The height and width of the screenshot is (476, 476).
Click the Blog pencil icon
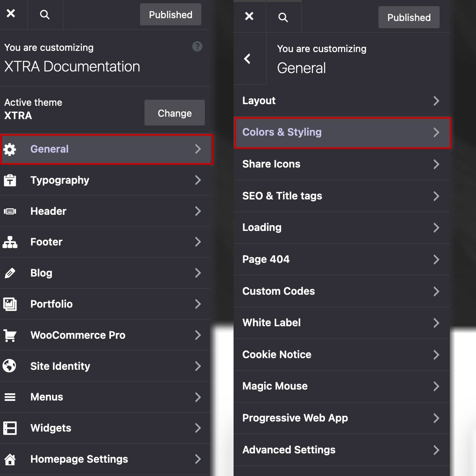tap(10, 273)
